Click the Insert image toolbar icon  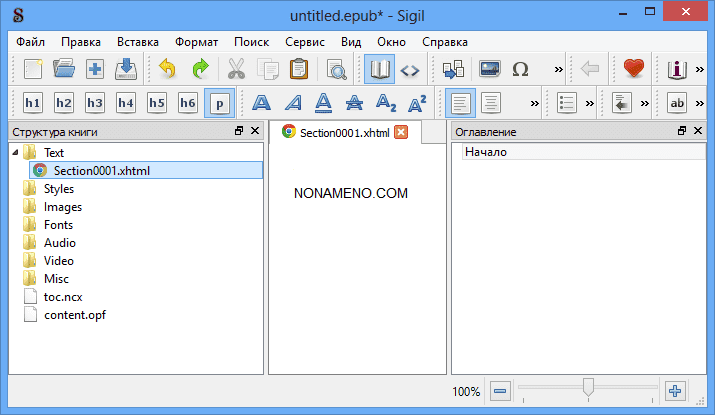coord(489,69)
